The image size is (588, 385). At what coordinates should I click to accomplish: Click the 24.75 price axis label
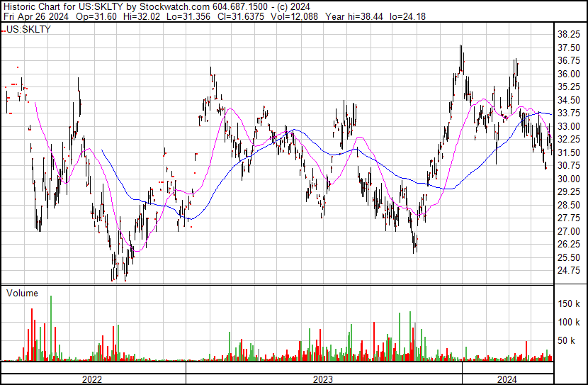pos(569,271)
